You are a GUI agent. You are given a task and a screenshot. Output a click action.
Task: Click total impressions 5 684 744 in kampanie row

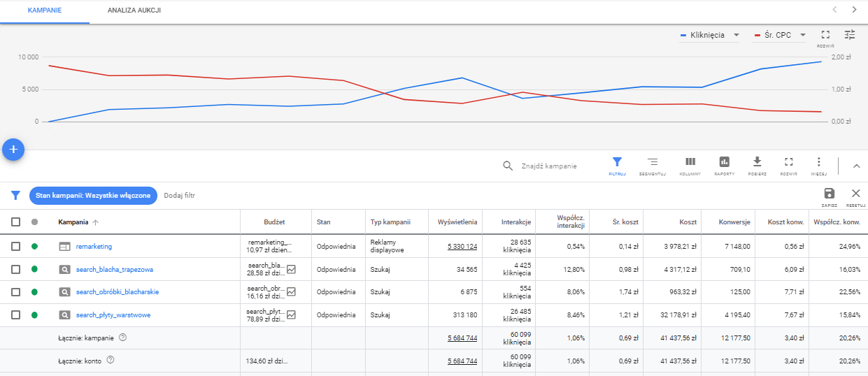[x=462, y=338]
